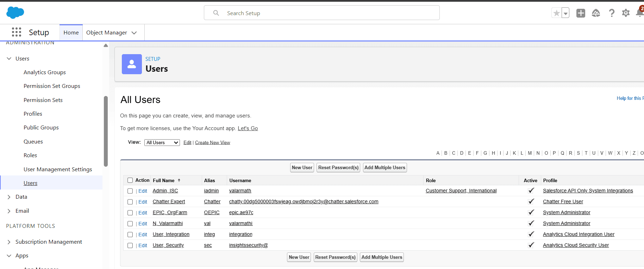Open the setup gear icon
This screenshot has width=644, height=269.
point(626,13)
